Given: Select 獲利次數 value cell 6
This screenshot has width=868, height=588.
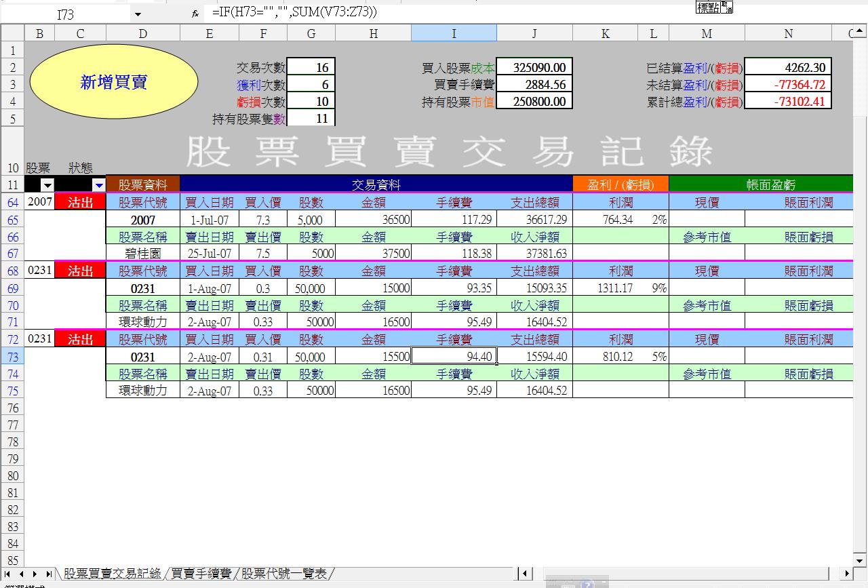Looking at the screenshot, I should click(311, 84).
